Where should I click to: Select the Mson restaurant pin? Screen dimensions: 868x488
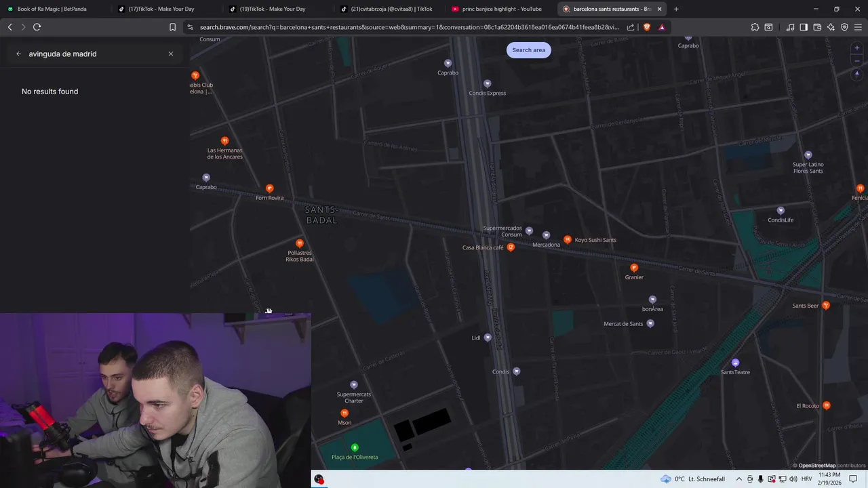(x=344, y=413)
